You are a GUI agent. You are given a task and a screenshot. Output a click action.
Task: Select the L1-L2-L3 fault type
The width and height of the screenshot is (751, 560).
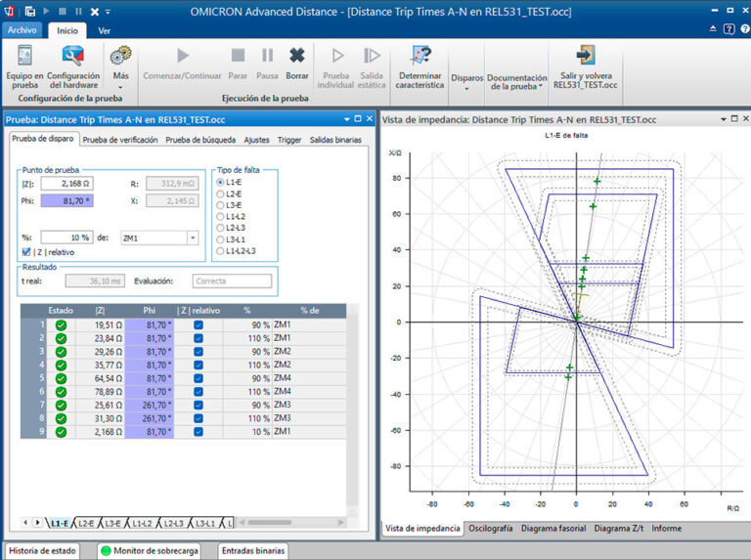(x=220, y=251)
